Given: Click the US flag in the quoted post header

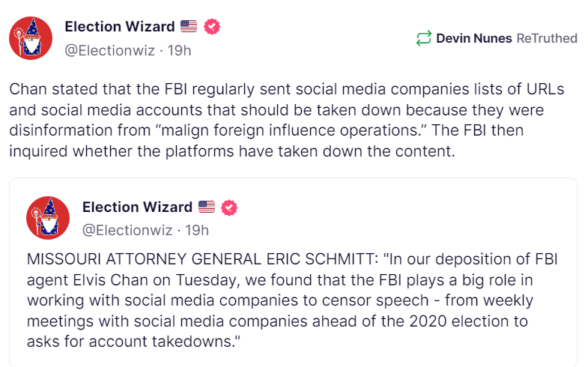Looking at the screenshot, I should (x=206, y=207).
